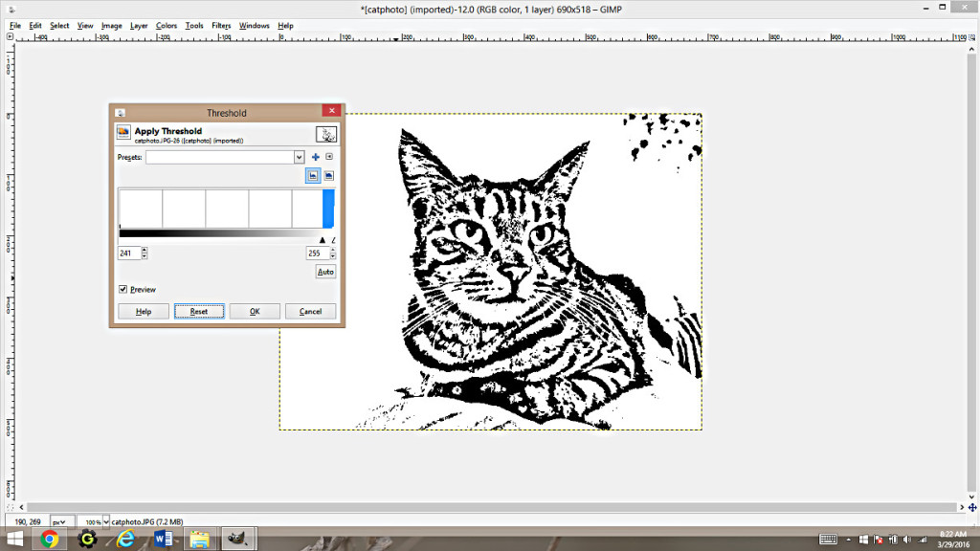Click the Apply Threshold header icon
Screen dimensions: 980x551
(x=123, y=132)
